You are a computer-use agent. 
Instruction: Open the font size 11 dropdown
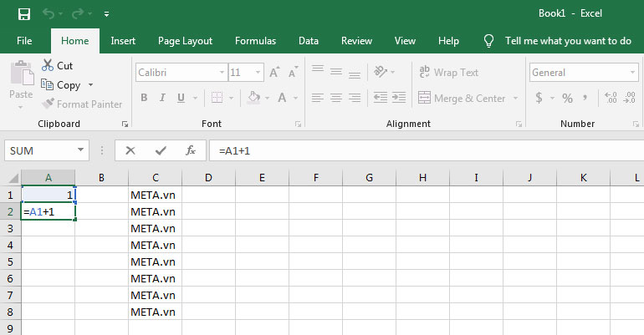click(258, 73)
